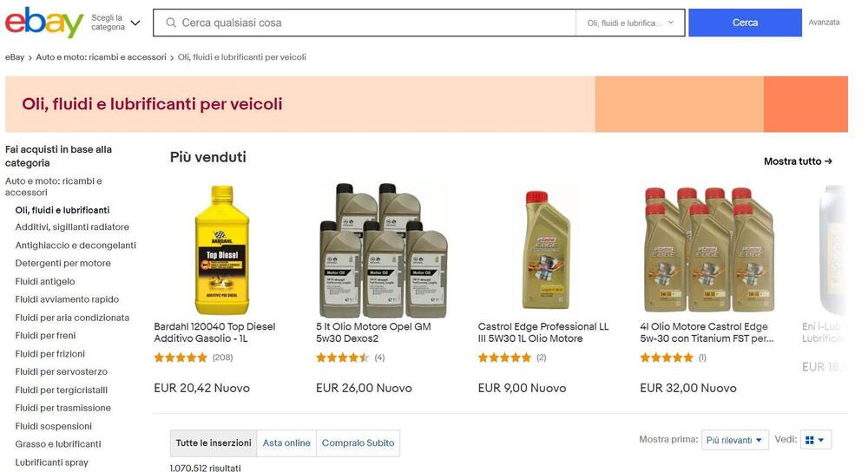This screenshot has width=868, height=472.
Task: Go to Auto e moto breadcrumb link
Action: pyautogui.click(x=101, y=57)
